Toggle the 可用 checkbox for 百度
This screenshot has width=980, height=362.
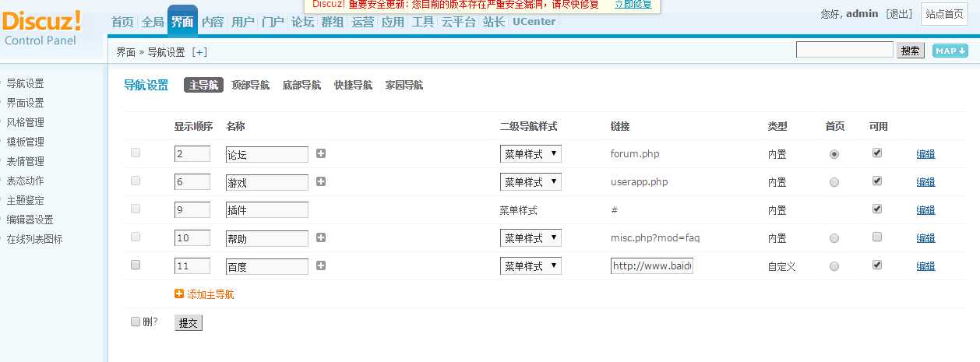point(877,265)
